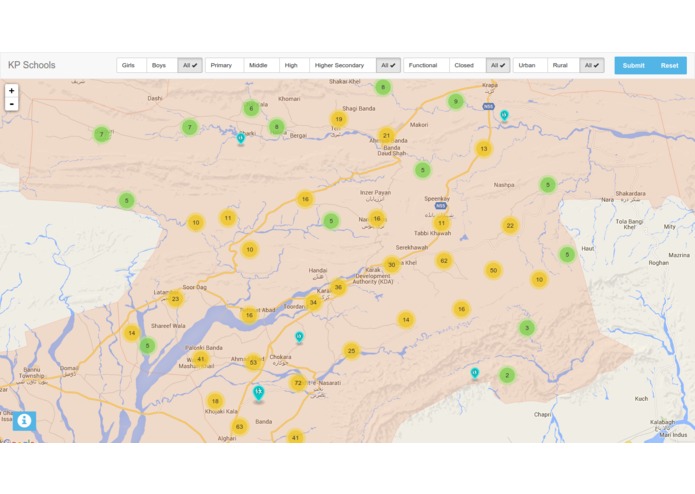Select the Primary level filter
Screen dimensions: 695x494
tap(224, 65)
